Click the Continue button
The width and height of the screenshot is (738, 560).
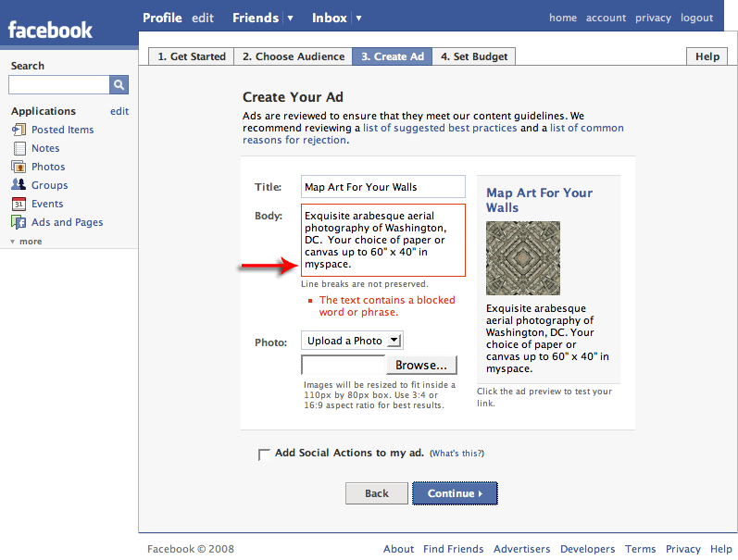[455, 493]
